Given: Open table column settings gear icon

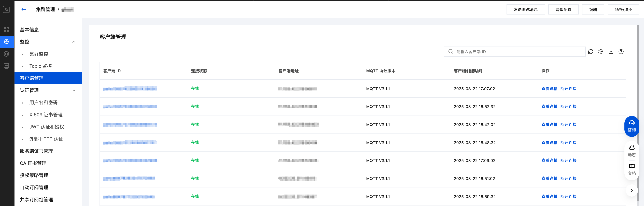Looking at the screenshot, I should pyautogui.click(x=601, y=52).
